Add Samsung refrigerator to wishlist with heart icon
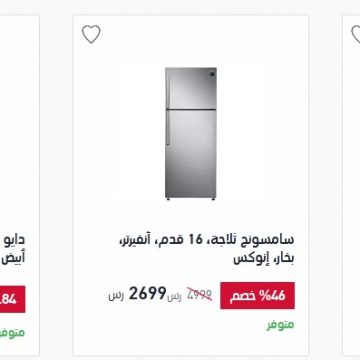 (91, 34)
